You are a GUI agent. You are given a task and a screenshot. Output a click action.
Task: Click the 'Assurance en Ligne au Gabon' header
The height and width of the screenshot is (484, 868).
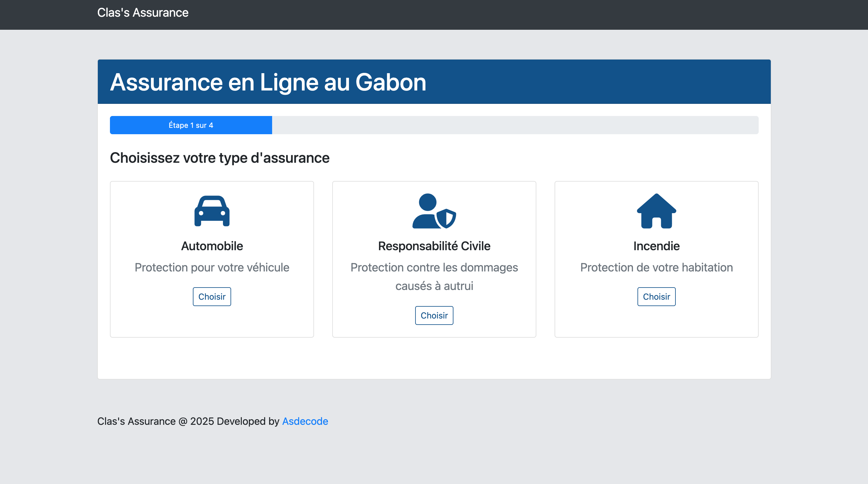pos(268,82)
